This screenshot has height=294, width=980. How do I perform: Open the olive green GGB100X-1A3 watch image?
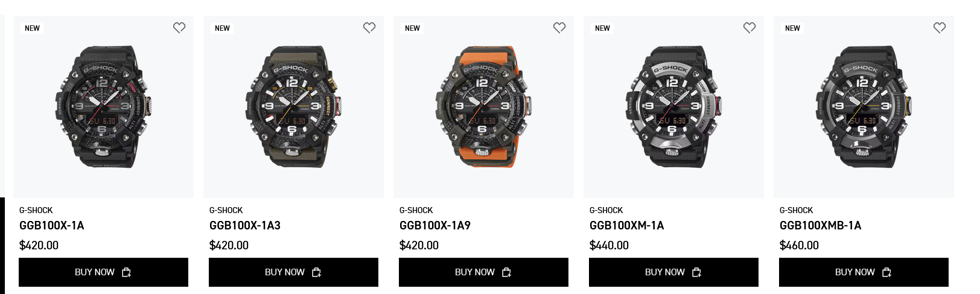tap(293, 107)
